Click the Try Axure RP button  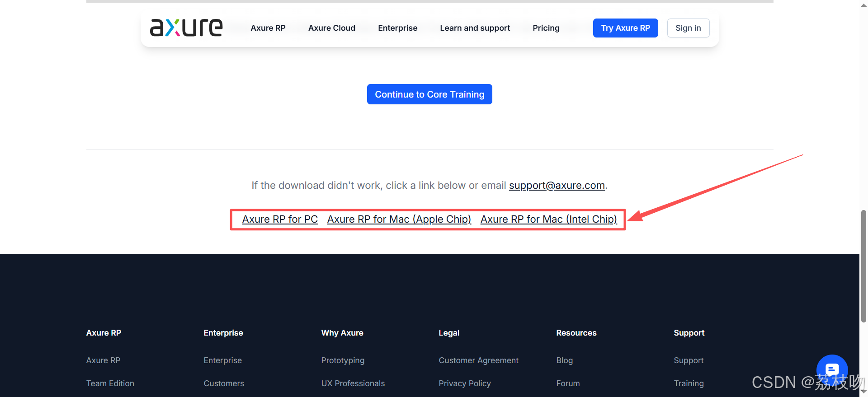(x=626, y=28)
